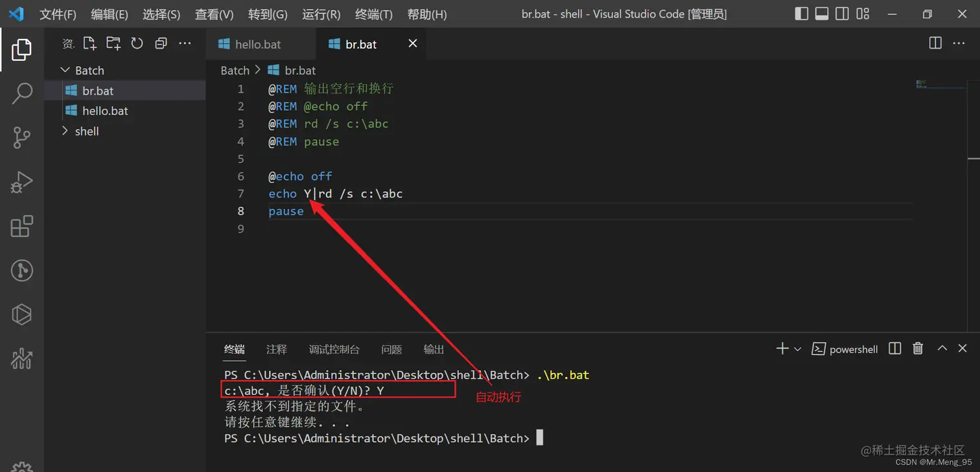Click the Batch breadcrumb segment
980x472 pixels.
coord(235,71)
